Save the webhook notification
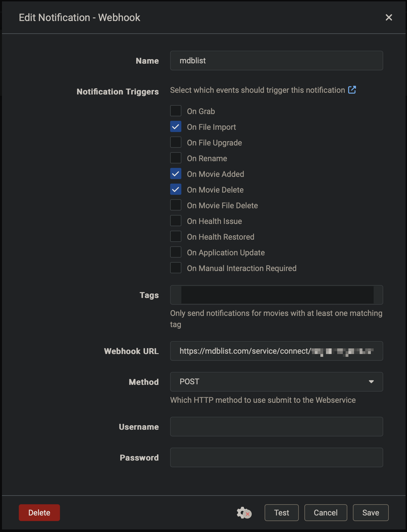407x532 pixels. pos(371,513)
